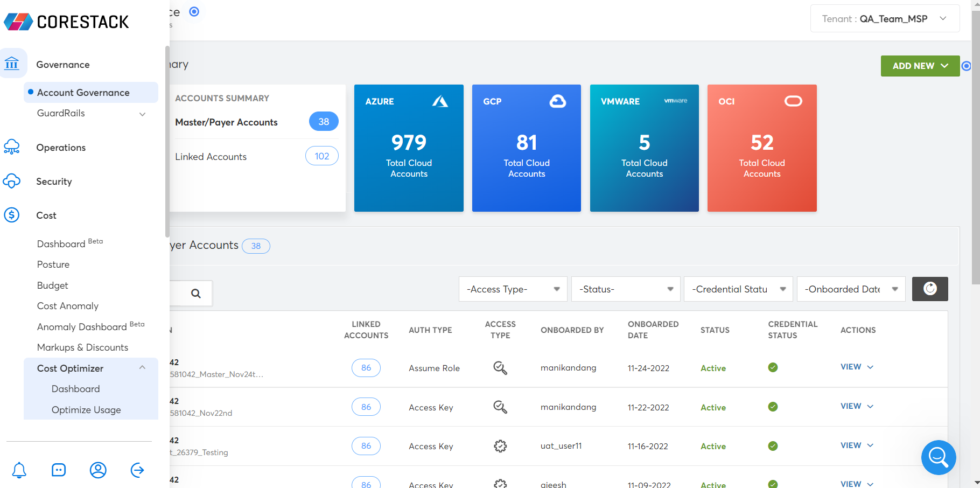Click the GCP cloud logo icon
Screen dimensions: 980x488
(558, 101)
